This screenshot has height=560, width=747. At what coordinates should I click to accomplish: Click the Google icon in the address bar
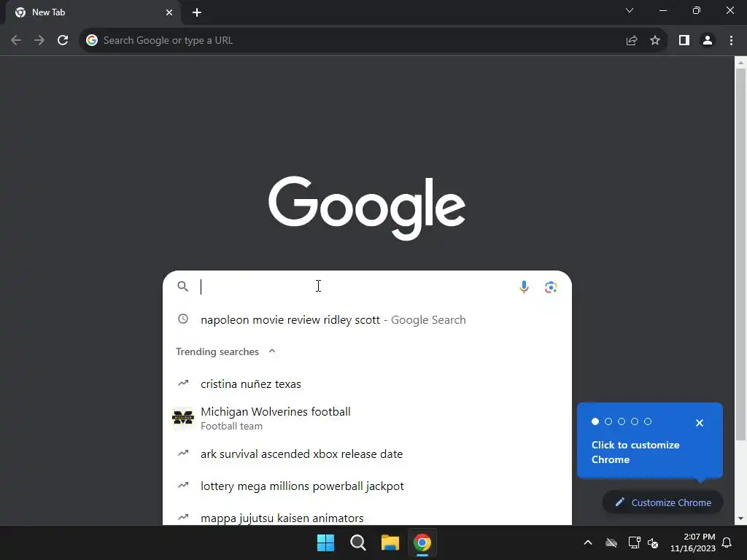pyautogui.click(x=92, y=41)
